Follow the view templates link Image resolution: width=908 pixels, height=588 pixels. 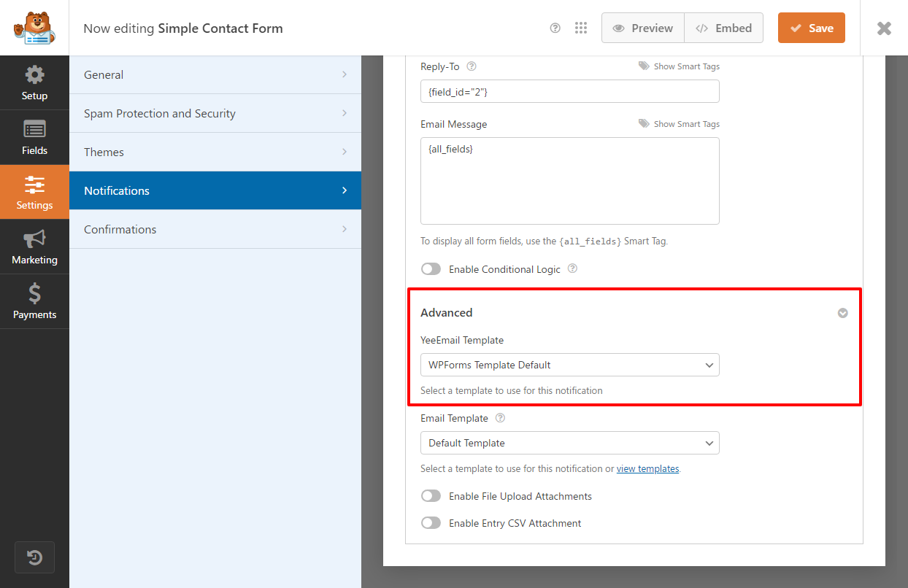(x=647, y=469)
